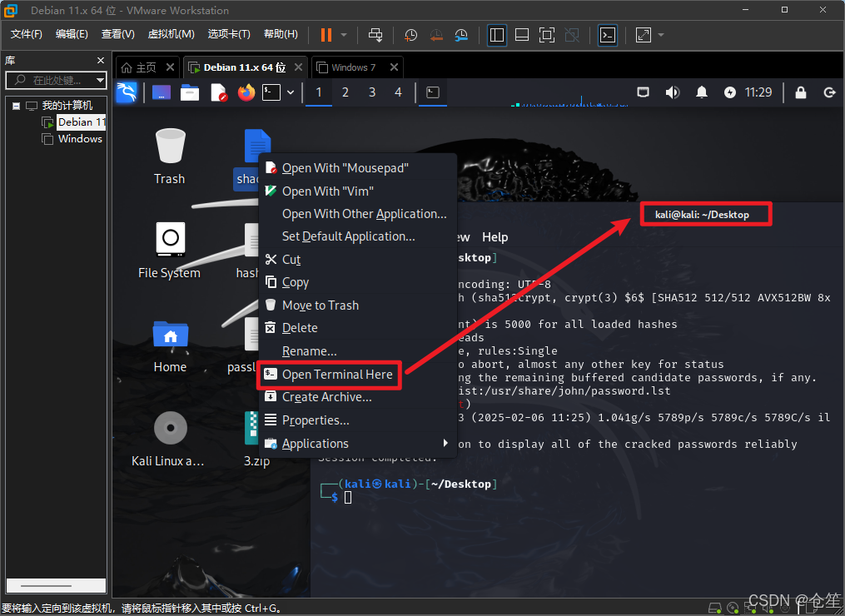This screenshot has height=616, width=845.
Task: Pause the virtual machine with VMware pause button
Action: point(326,35)
